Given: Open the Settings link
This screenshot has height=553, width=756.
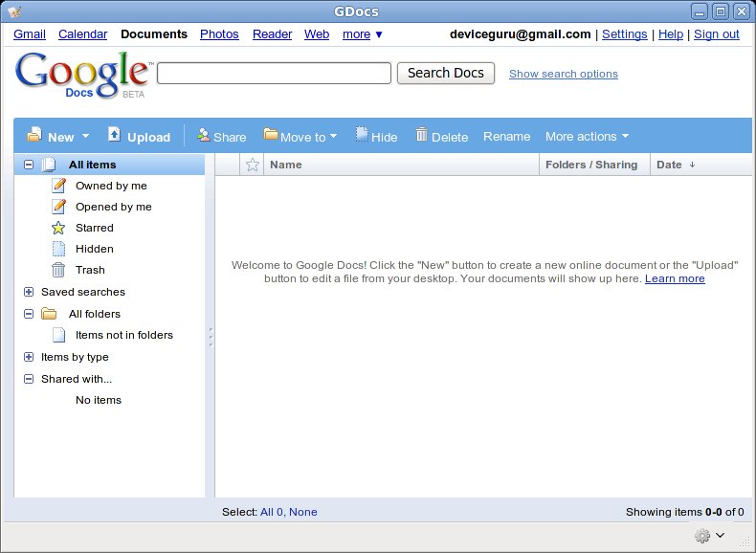Looking at the screenshot, I should coord(624,34).
